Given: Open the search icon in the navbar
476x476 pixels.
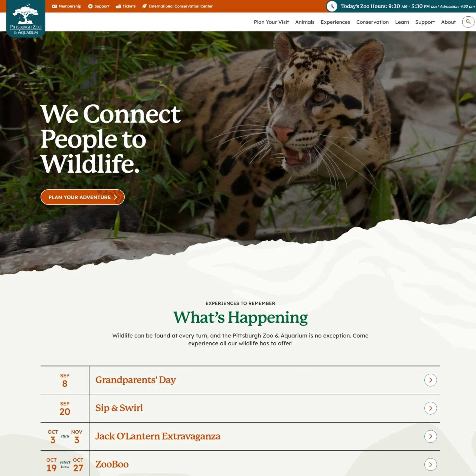Looking at the screenshot, I should click(468, 22).
